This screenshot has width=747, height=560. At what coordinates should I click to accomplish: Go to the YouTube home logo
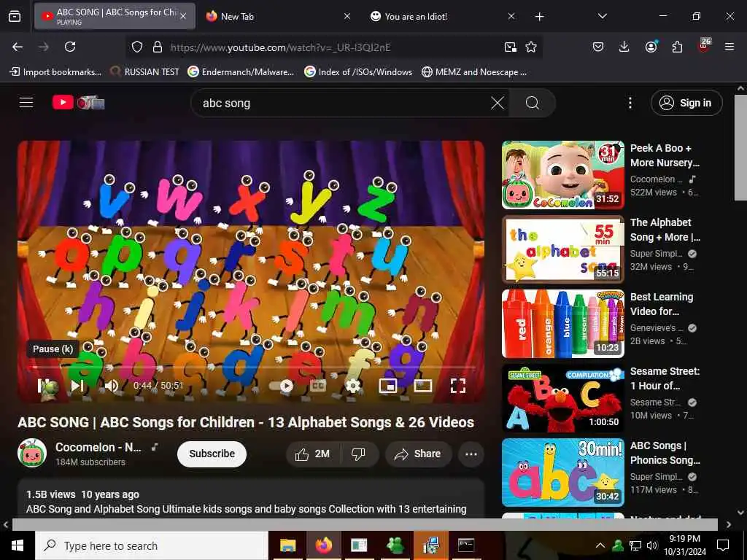[x=79, y=102]
